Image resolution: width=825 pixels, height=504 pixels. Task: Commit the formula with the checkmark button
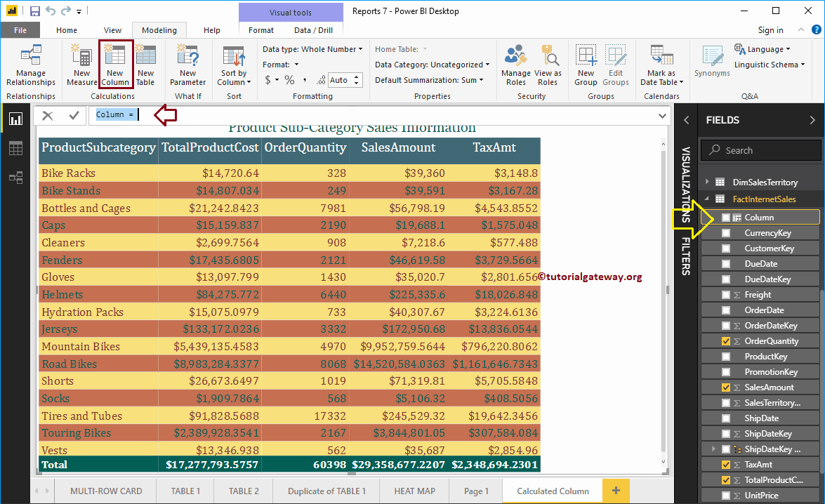tap(75, 114)
